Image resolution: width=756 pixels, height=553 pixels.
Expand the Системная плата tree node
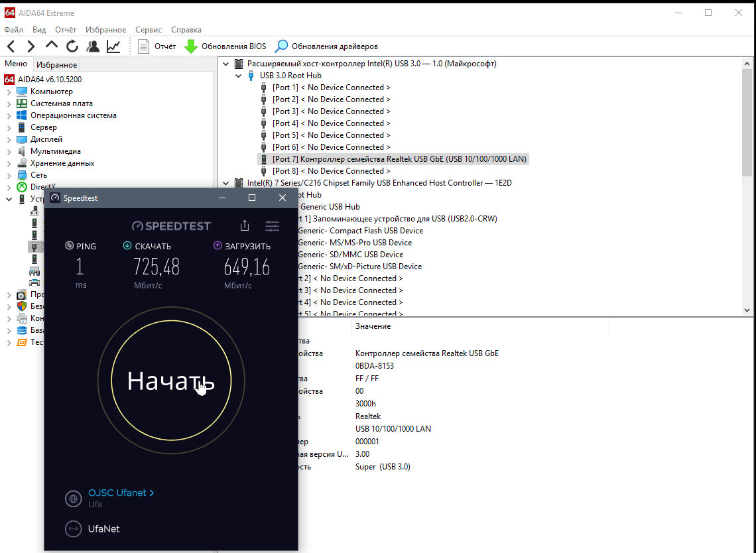9,103
